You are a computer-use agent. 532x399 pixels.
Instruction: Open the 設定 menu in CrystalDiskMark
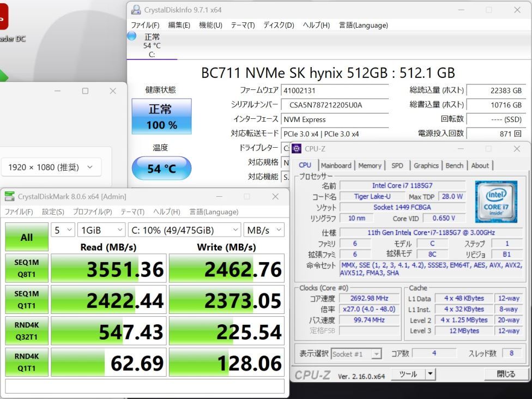pos(53,211)
